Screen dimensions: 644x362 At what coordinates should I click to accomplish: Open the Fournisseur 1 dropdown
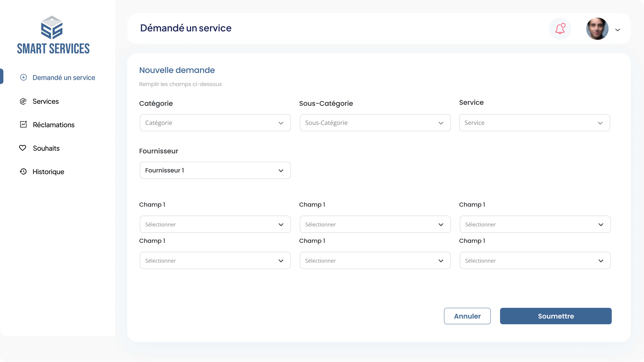click(x=215, y=170)
